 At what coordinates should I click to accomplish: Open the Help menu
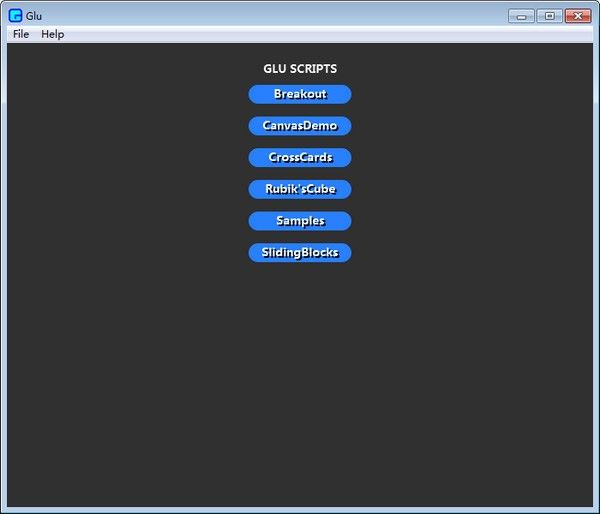[52, 34]
